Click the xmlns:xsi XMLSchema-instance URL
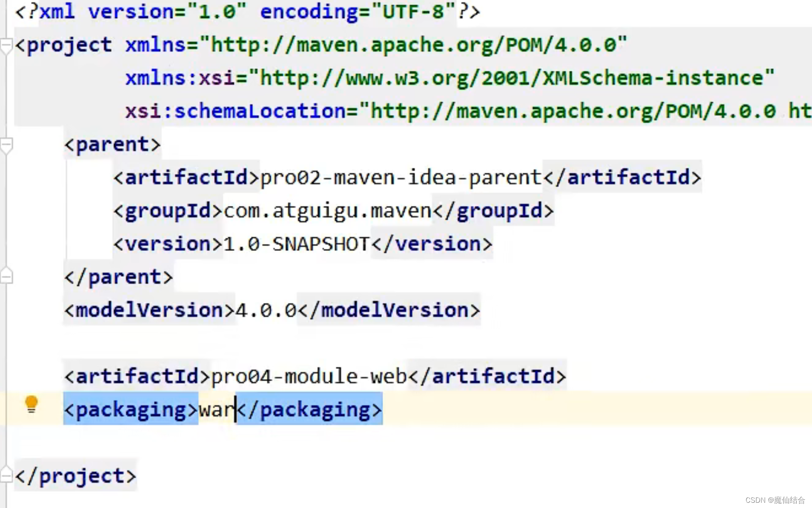This screenshot has width=812, height=508. pyautogui.click(x=511, y=78)
